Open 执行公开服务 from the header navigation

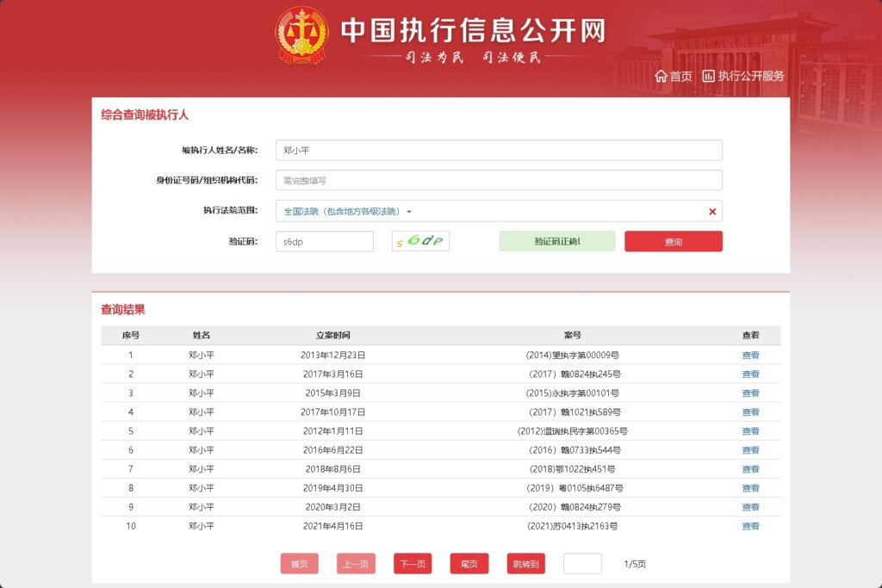(x=743, y=76)
